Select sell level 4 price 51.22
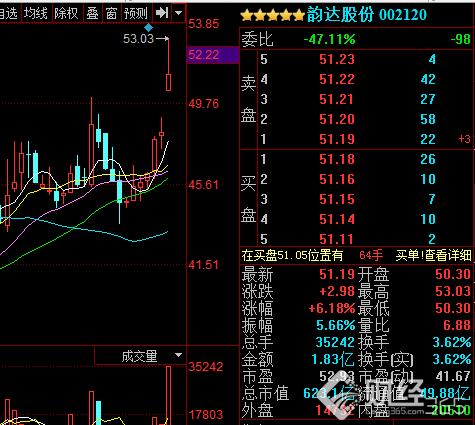 click(337, 79)
